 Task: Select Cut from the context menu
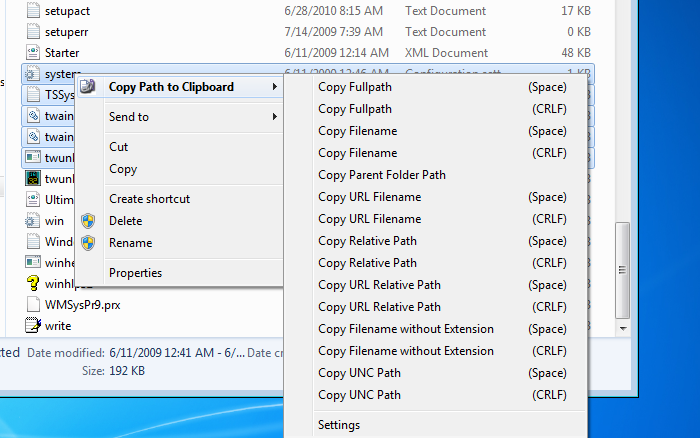click(x=118, y=147)
